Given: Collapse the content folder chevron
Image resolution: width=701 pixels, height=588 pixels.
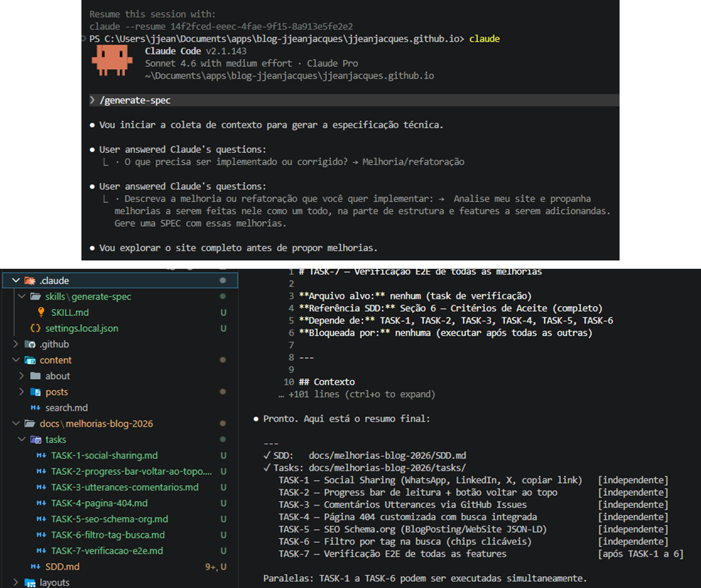Looking at the screenshot, I should point(16,360).
